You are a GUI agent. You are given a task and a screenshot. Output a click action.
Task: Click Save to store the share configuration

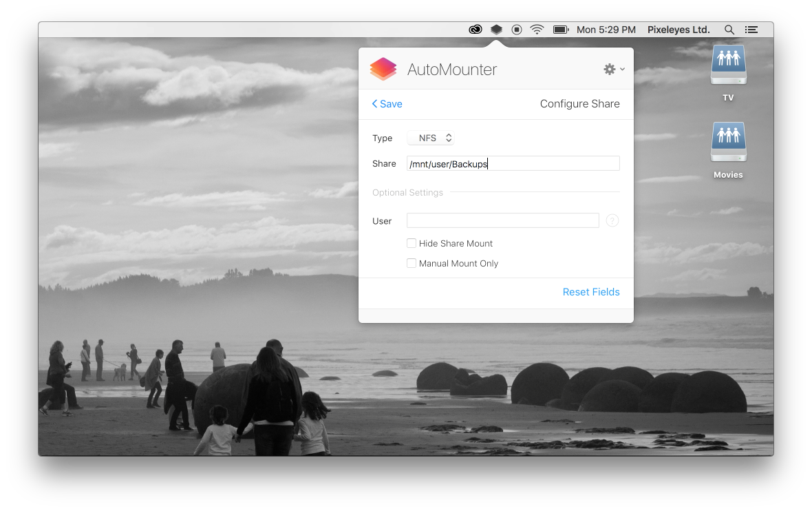(x=387, y=103)
